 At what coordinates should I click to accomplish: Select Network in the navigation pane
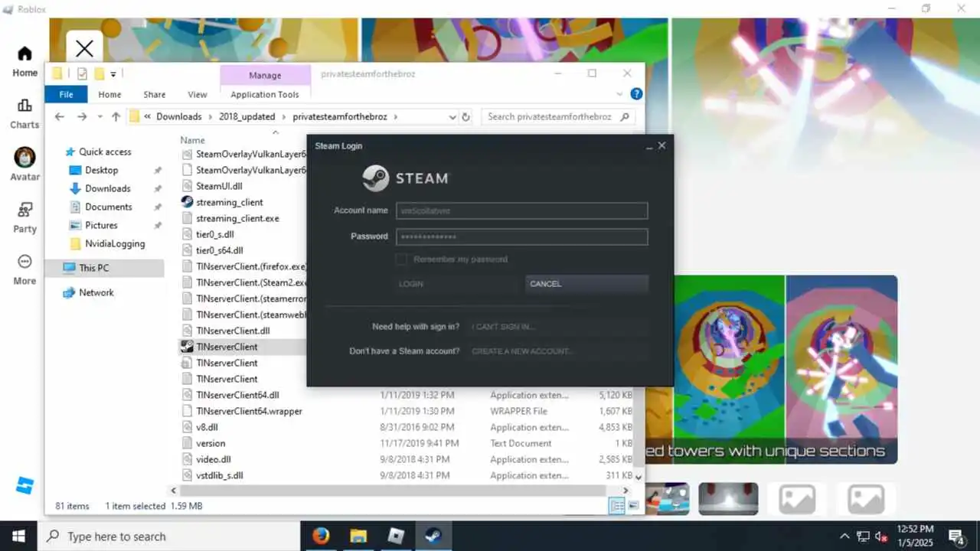click(96, 292)
